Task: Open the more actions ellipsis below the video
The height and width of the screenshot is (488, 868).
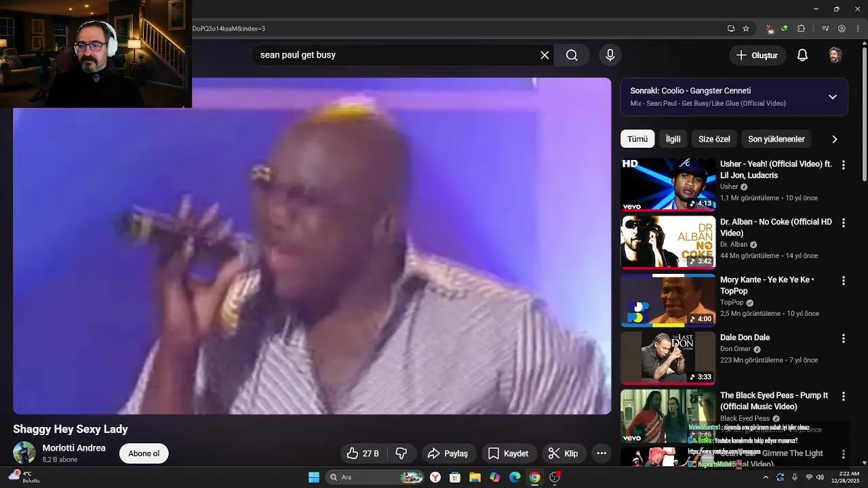Action: 601,453
